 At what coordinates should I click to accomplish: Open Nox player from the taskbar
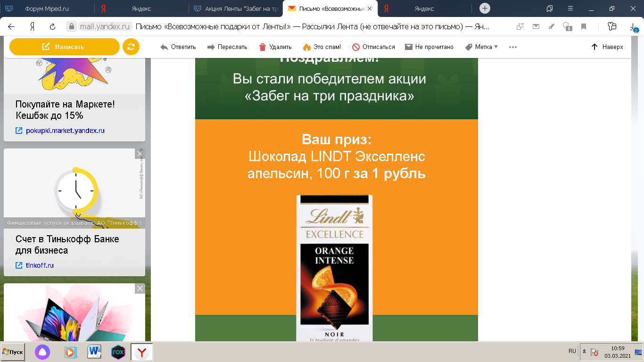pyautogui.click(x=118, y=352)
